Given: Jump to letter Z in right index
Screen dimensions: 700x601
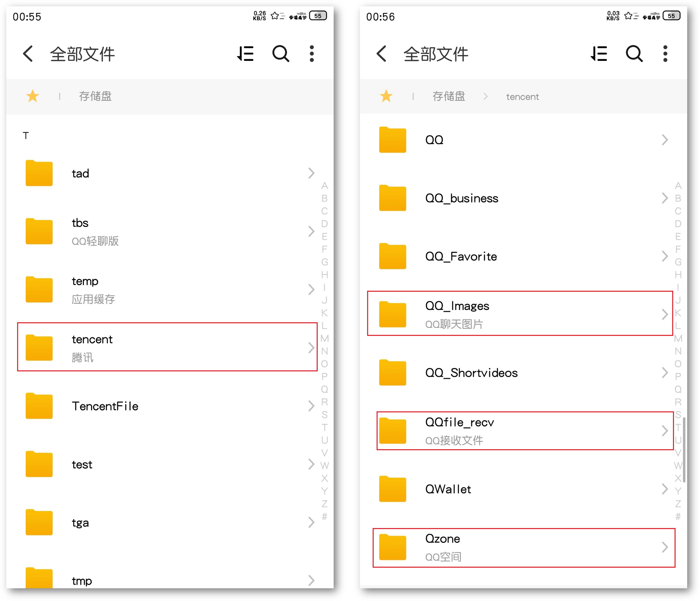Looking at the screenshot, I should click(678, 504).
